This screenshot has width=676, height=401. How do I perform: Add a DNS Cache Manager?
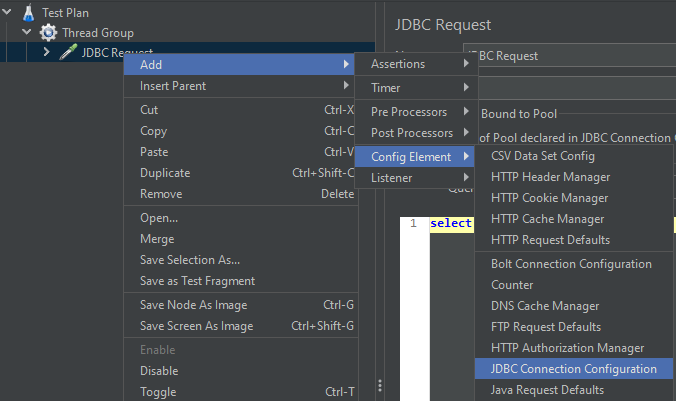click(x=574, y=306)
